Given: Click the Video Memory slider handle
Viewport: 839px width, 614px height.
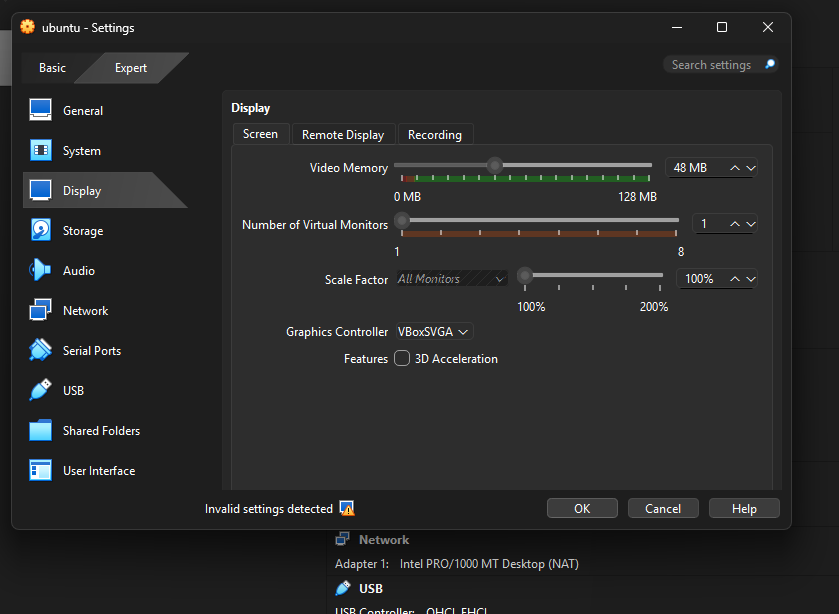Looking at the screenshot, I should click(x=495, y=165).
